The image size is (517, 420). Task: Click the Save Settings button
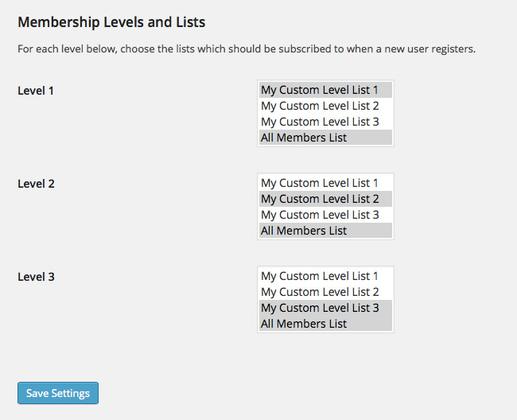58,393
